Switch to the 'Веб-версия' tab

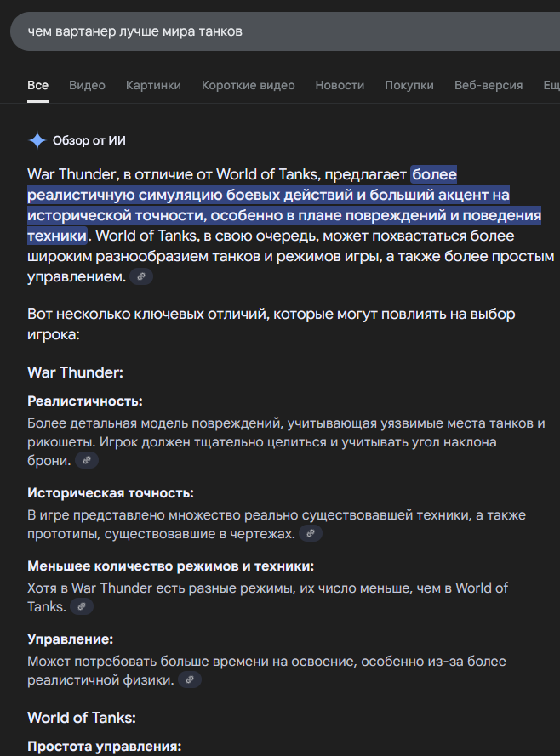coord(489,85)
